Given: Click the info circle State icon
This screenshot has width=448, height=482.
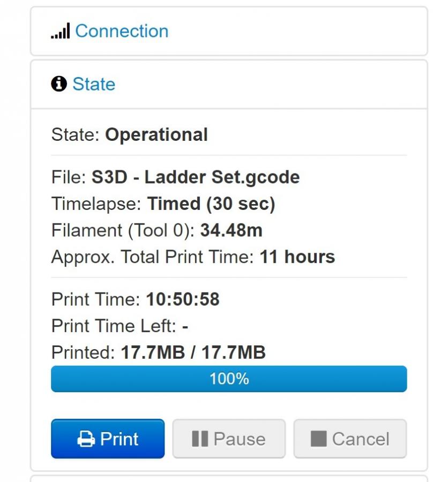Looking at the screenshot, I should [59, 84].
